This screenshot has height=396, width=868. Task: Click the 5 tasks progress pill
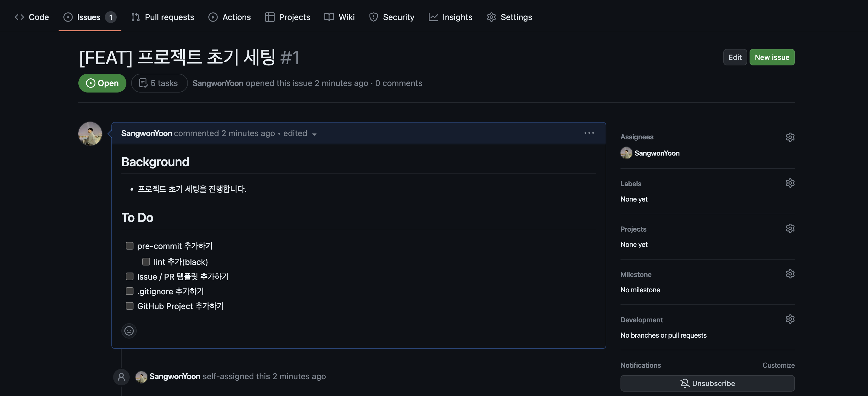159,83
